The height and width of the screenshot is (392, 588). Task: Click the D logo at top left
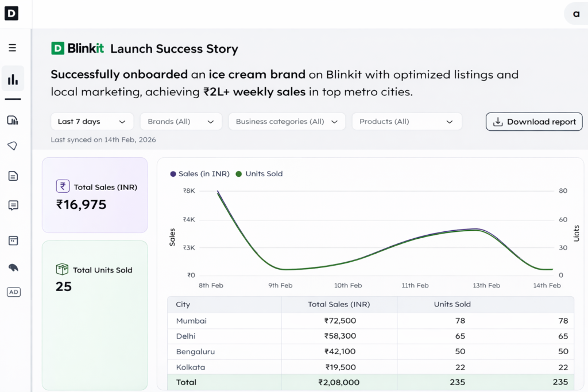[11, 13]
